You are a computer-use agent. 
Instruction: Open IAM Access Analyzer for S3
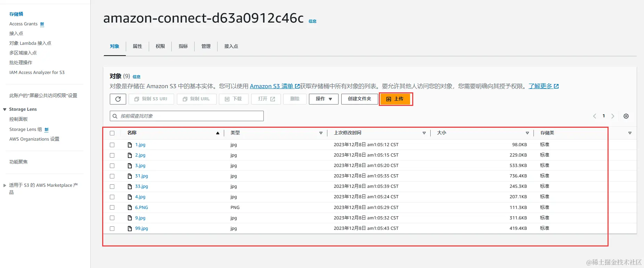(x=37, y=73)
